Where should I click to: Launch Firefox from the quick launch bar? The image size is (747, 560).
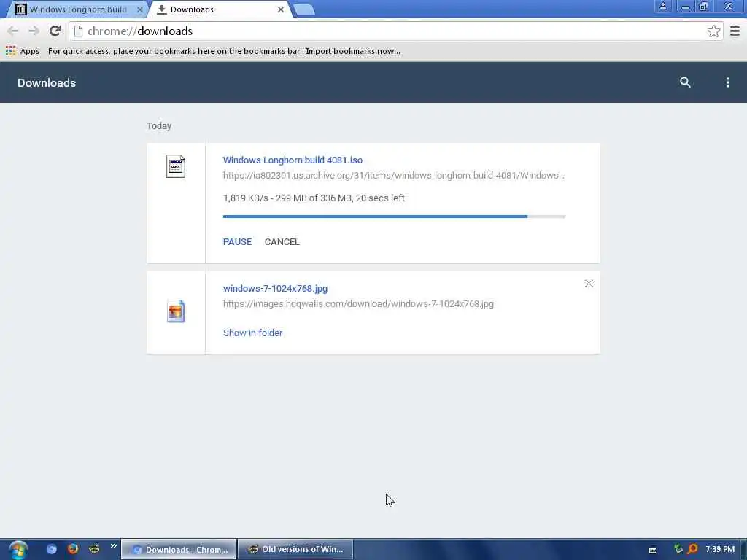coord(73,549)
